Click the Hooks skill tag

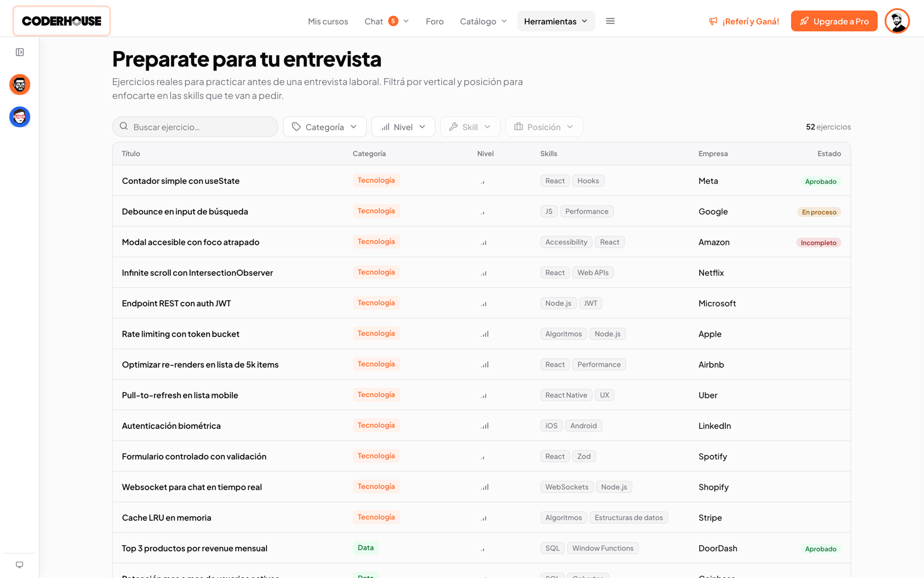pyautogui.click(x=588, y=181)
